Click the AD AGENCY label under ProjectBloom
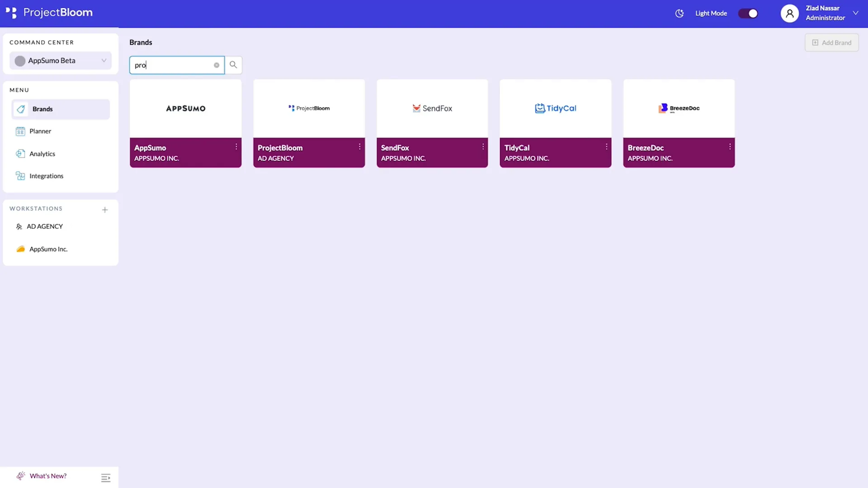The height and width of the screenshot is (488, 868). pos(276,159)
